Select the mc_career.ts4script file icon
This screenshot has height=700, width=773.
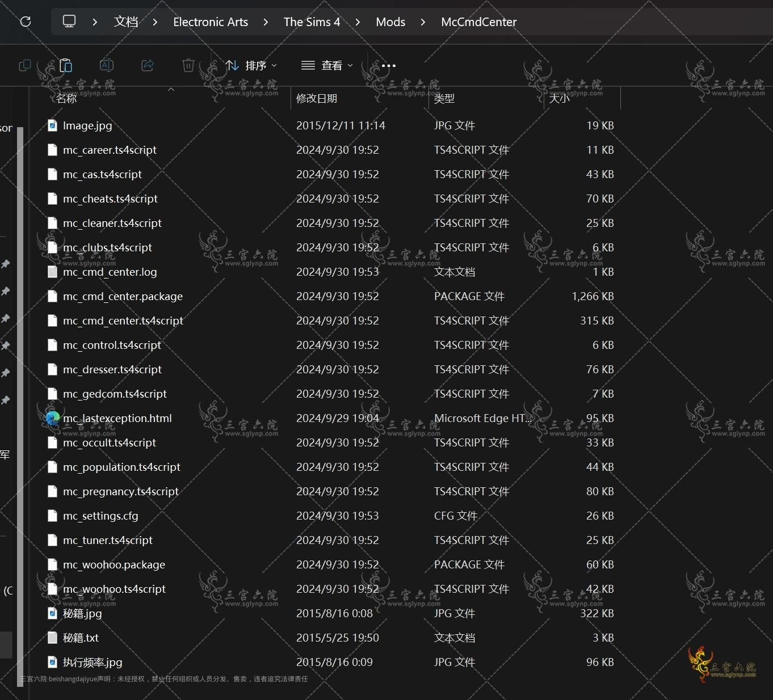[x=52, y=150]
